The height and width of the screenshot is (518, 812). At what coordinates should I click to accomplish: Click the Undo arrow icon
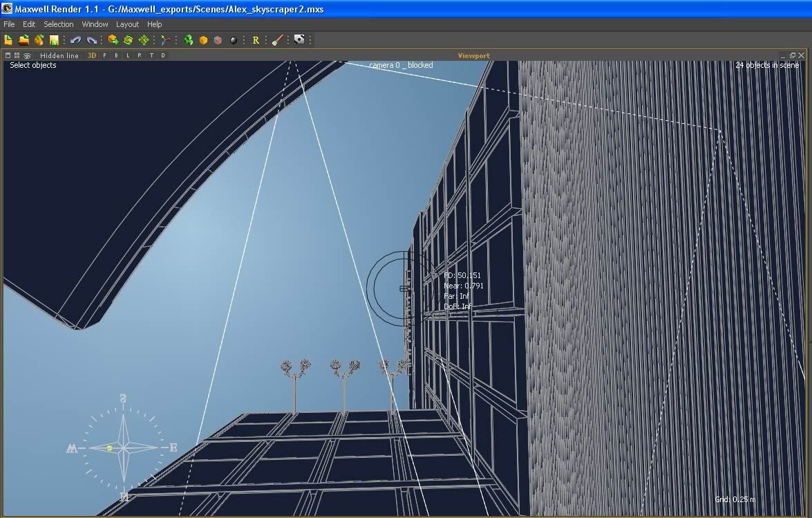click(x=76, y=40)
